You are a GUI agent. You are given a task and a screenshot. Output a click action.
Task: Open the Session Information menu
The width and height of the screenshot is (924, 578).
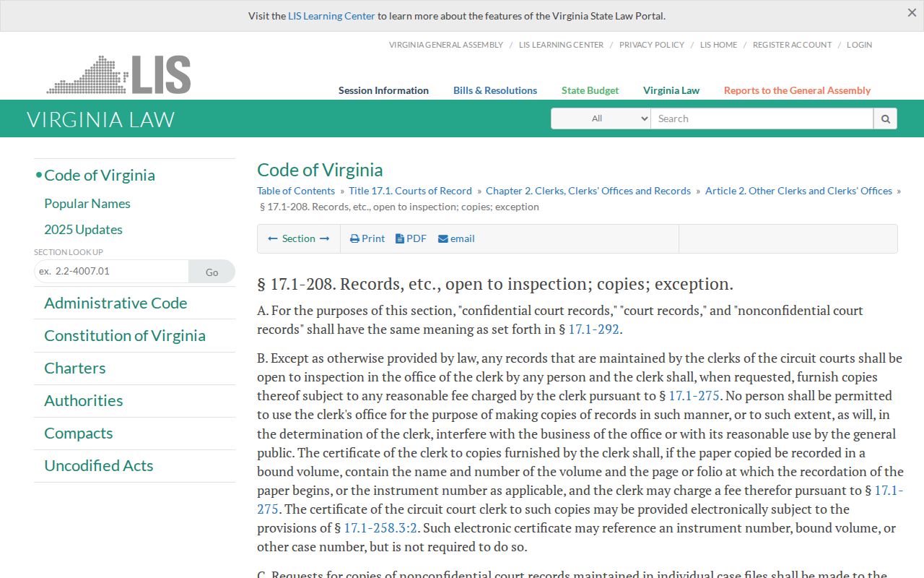point(383,90)
